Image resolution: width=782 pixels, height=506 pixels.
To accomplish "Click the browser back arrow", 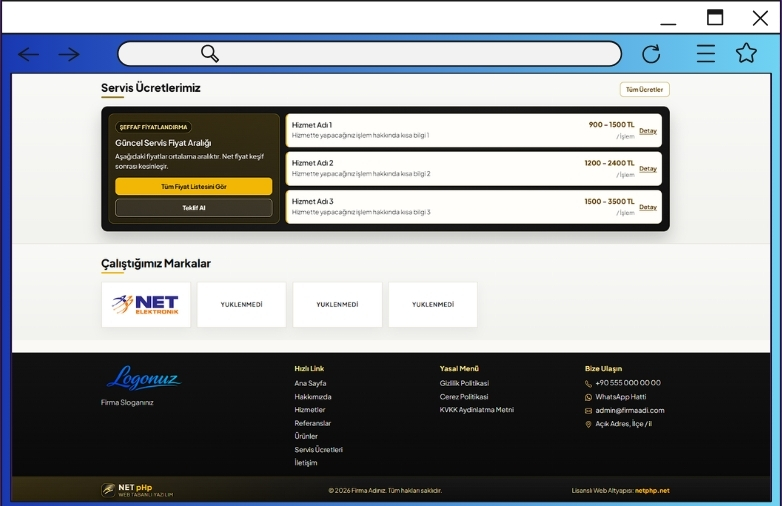I will click(x=28, y=54).
